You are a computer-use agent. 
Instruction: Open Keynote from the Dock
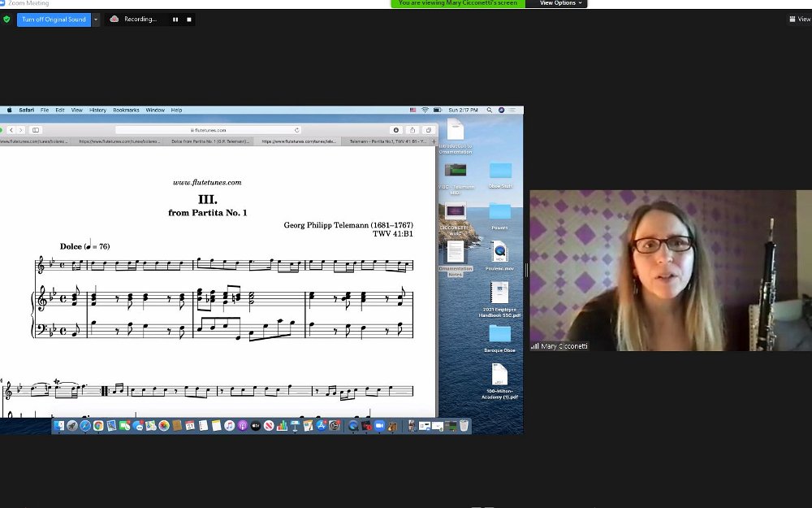pos(296,426)
